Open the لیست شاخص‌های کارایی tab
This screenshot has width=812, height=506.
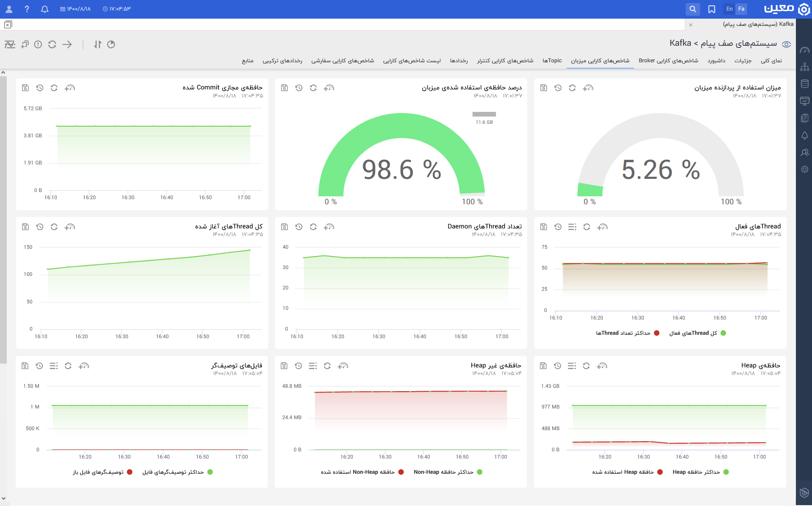pos(412,61)
